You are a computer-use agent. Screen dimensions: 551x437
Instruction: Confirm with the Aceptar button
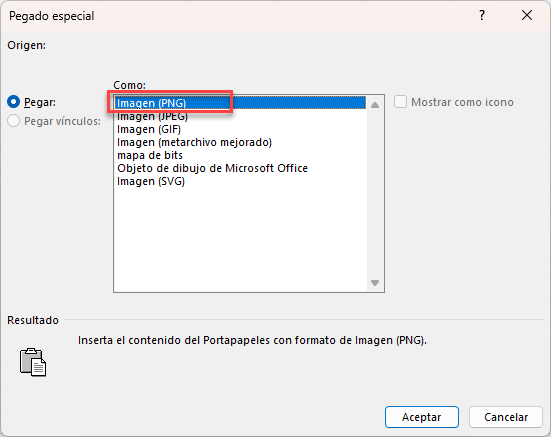pos(422,417)
